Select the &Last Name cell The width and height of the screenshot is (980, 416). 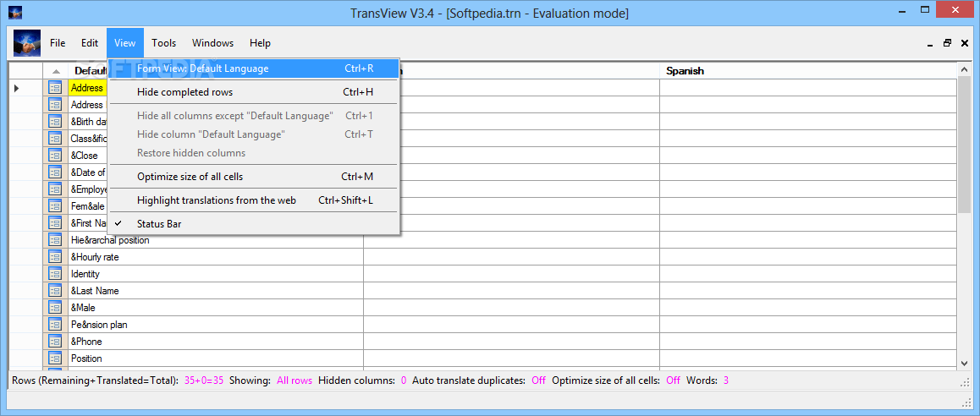coord(216,291)
